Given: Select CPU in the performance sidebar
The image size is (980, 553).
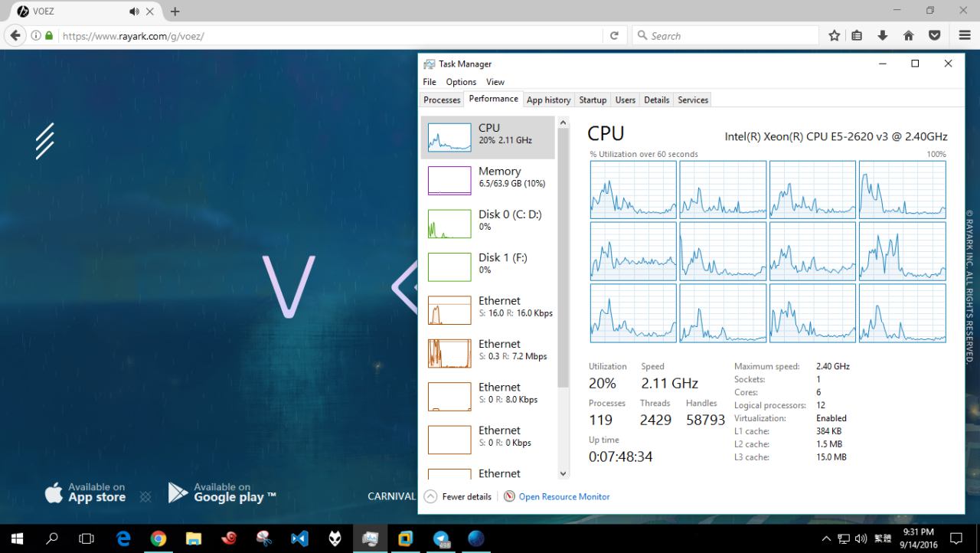Looking at the screenshot, I should pos(488,137).
